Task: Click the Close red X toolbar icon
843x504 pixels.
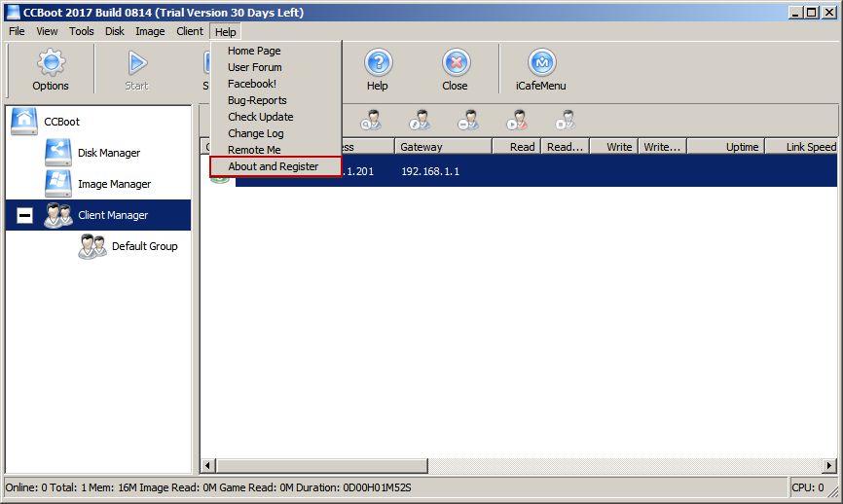Action: click(x=456, y=63)
